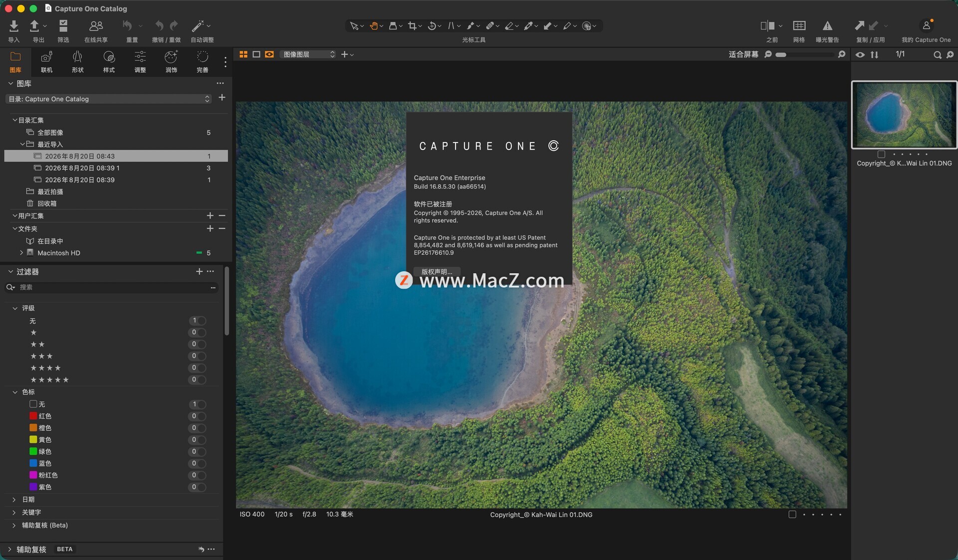Toggle Exposure Warning (曝光警告) triangle

(x=827, y=26)
